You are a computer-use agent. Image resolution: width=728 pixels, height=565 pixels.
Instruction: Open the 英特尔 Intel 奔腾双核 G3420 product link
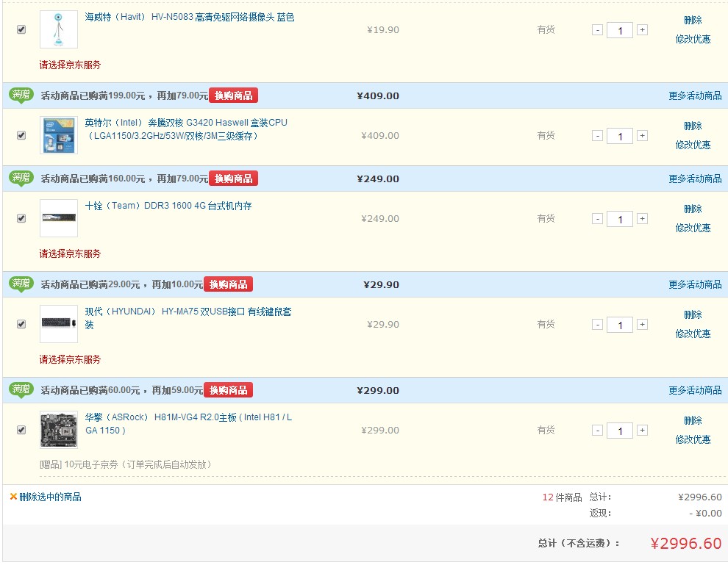tap(186, 129)
